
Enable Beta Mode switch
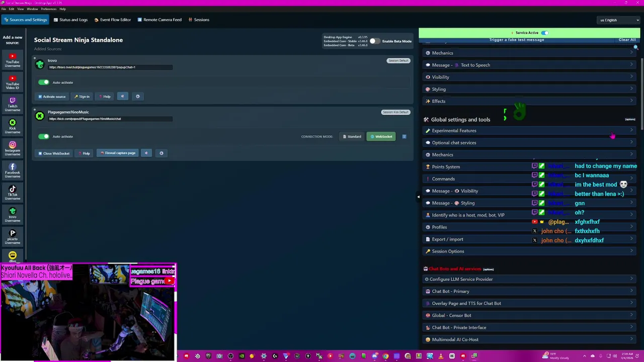(x=375, y=41)
